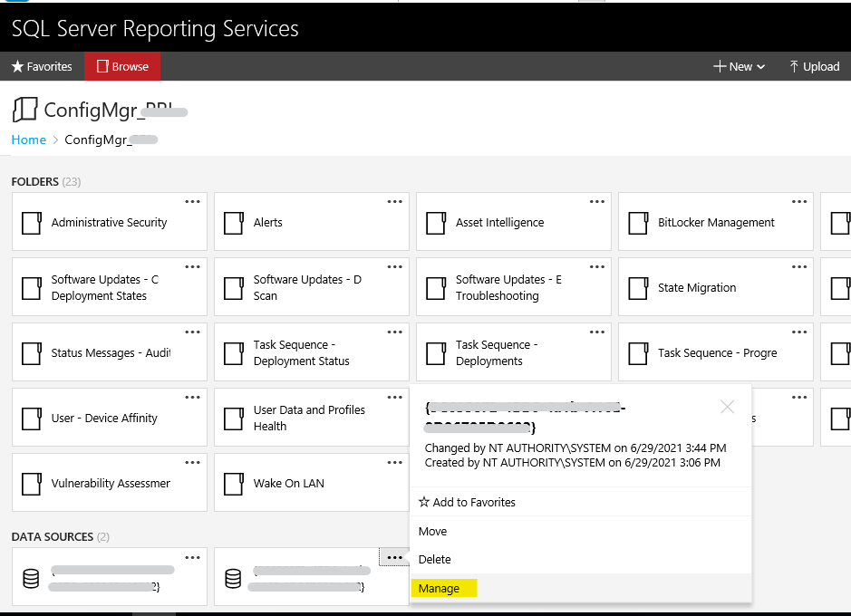Click the folder icon on Wake On LAN
Screen dimensions: 851x616
233,482
